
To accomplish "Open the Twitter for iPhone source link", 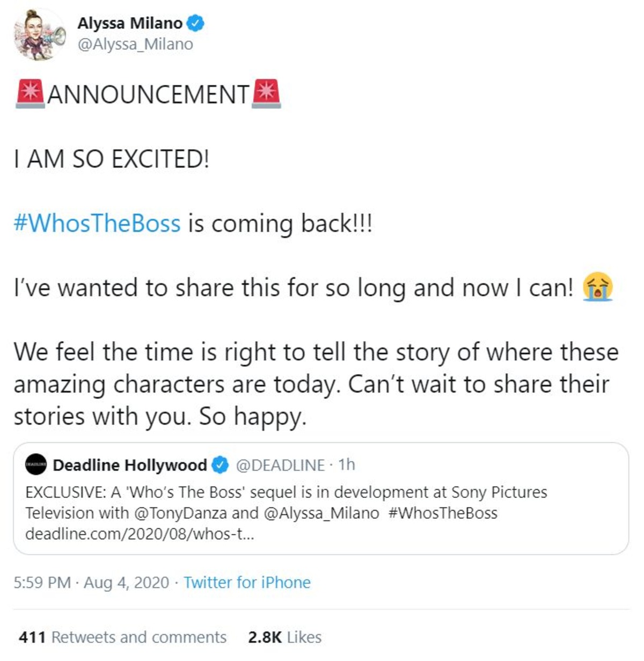I will [247, 583].
